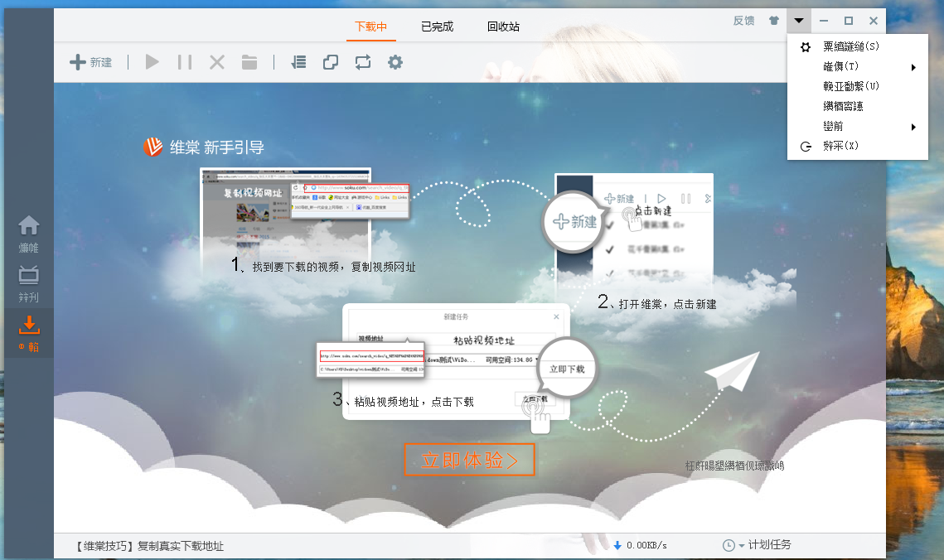The height and width of the screenshot is (560, 944).
Task: Click the clock icon beside 计划任务
Action: coord(729,545)
